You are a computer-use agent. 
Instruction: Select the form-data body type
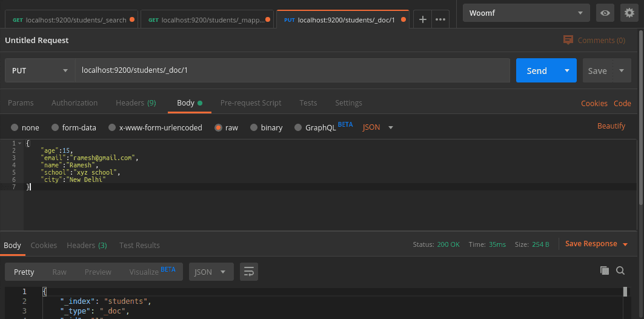56,127
